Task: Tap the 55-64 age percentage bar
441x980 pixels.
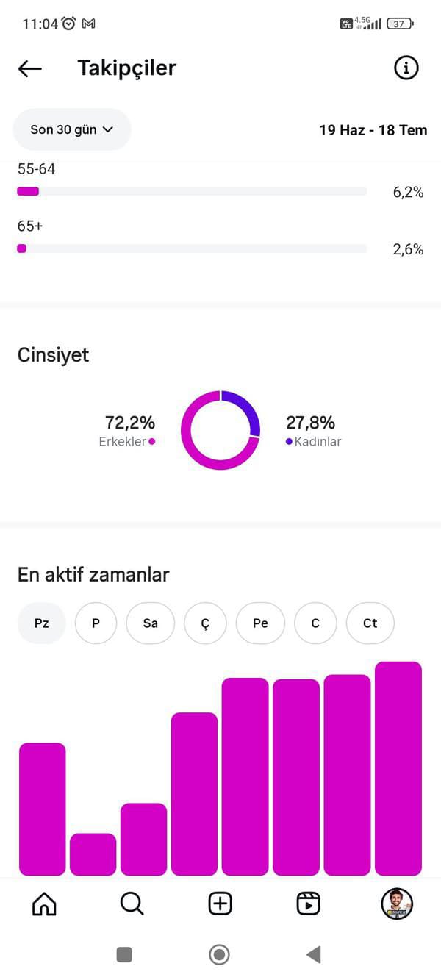Action: (192, 191)
